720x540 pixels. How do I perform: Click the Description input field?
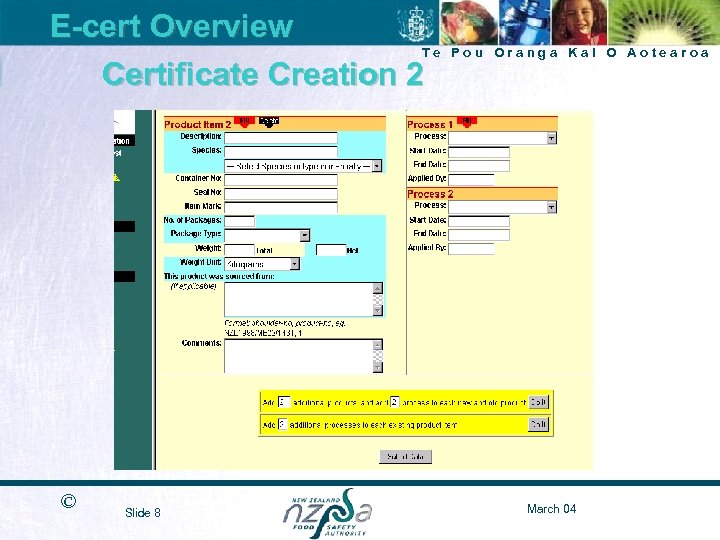tap(281, 138)
